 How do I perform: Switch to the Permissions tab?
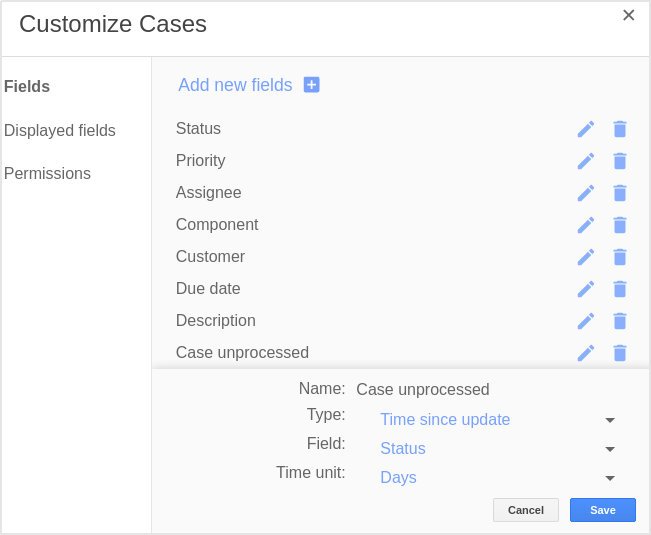pyautogui.click(x=47, y=173)
